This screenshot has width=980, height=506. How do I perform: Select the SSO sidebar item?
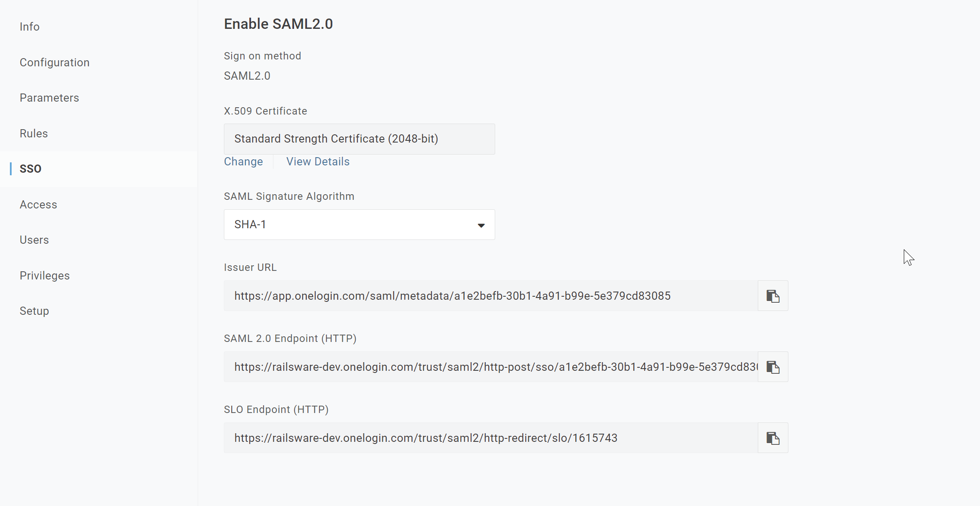tap(31, 169)
